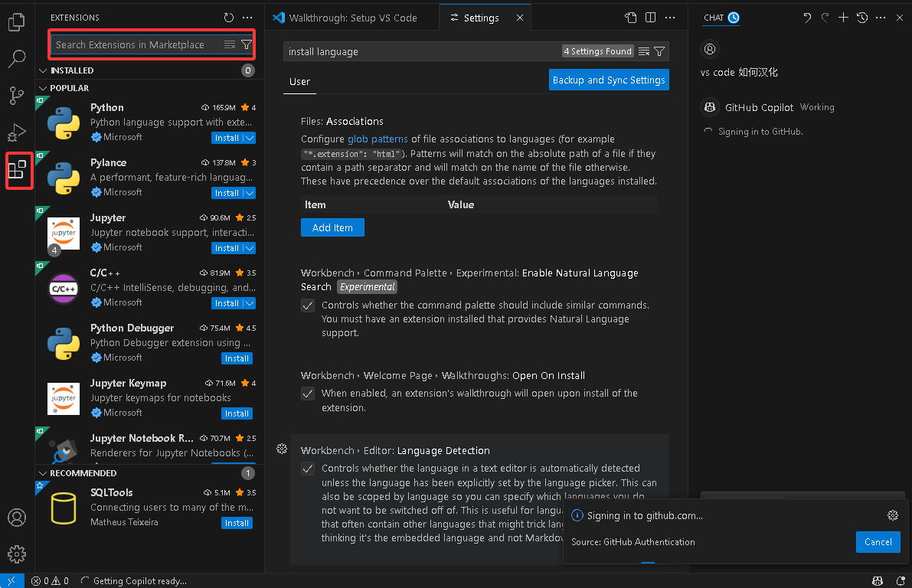Screen dimensions: 912x588
Task: Click the GitHub Copilot name in chat
Action: [759, 108]
